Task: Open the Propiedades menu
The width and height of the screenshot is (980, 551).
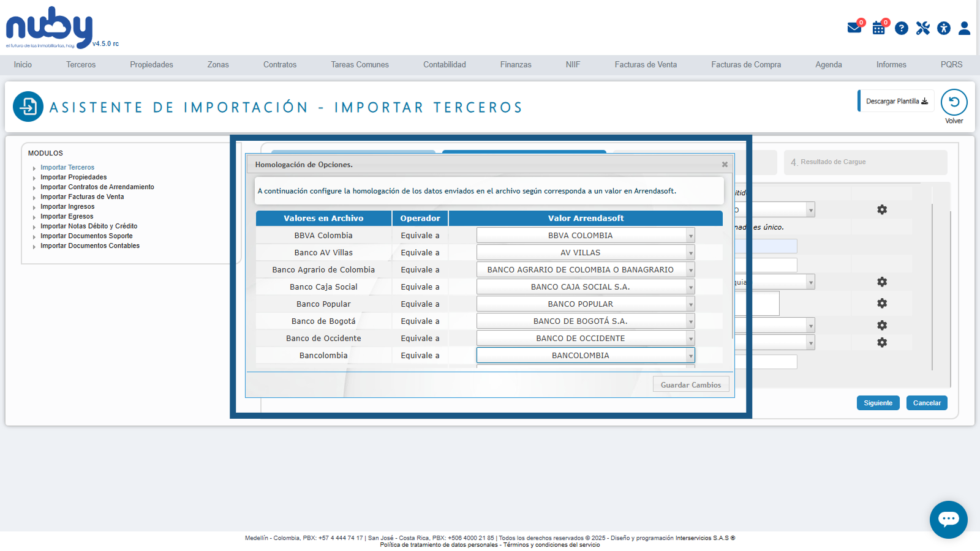Action: [151, 64]
